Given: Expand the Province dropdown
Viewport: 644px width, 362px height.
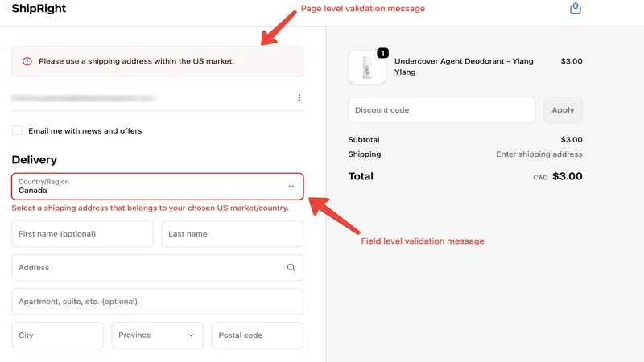Looking at the screenshot, I should 157,335.
